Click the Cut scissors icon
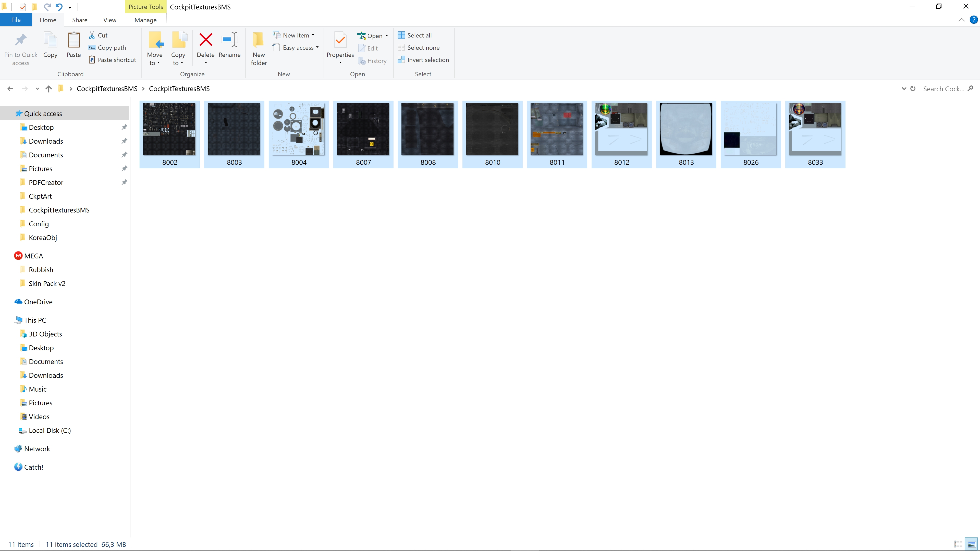The width and height of the screenshot is (980, 551). 92,35
